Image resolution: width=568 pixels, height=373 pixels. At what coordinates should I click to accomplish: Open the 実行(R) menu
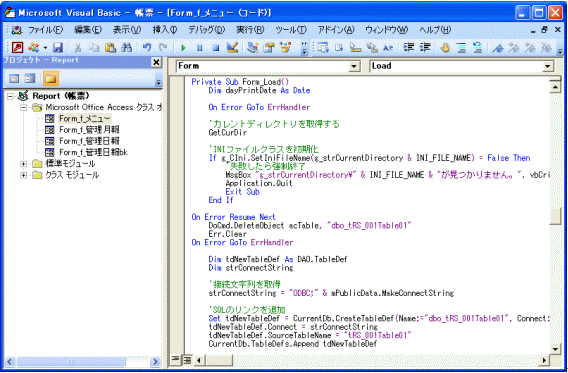click(x=250, y=30)
